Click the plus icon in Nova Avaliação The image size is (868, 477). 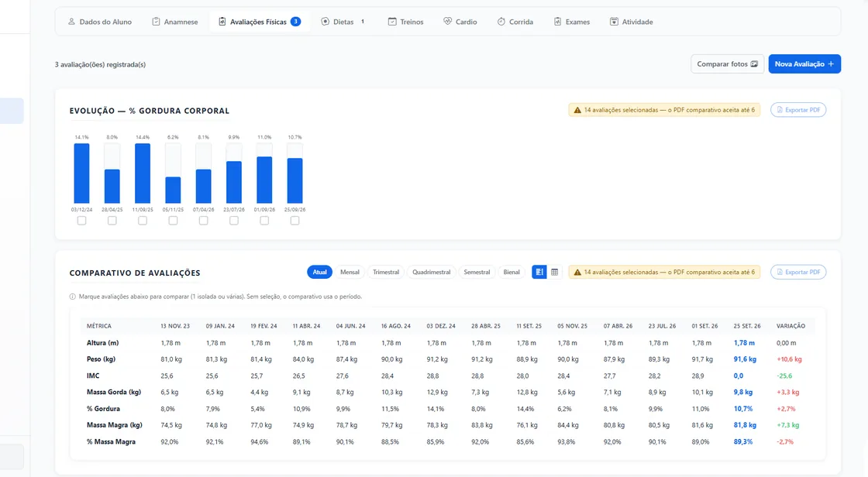(831, 64)
